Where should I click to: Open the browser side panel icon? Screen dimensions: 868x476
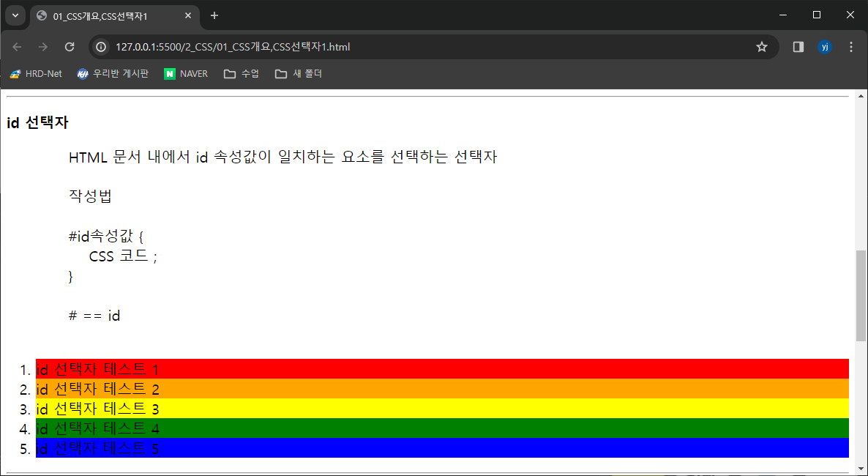pyautogui.click(x=798, y=46)
